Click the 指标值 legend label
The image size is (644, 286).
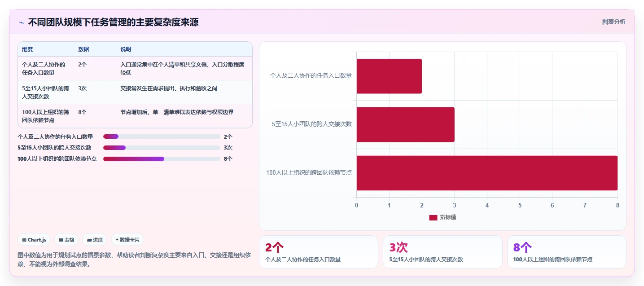(x=448, y=217)
